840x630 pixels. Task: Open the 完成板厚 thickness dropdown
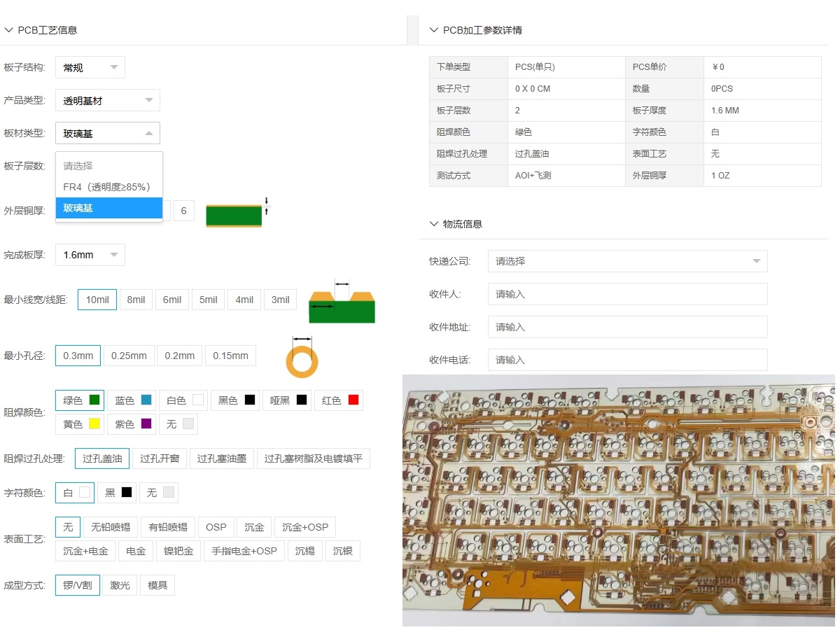click(90, 254)
